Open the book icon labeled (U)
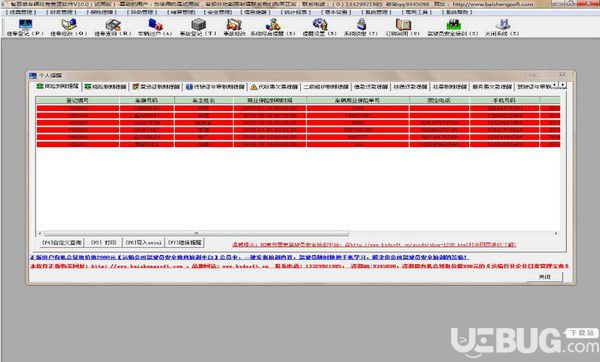 tap(403, 28)
